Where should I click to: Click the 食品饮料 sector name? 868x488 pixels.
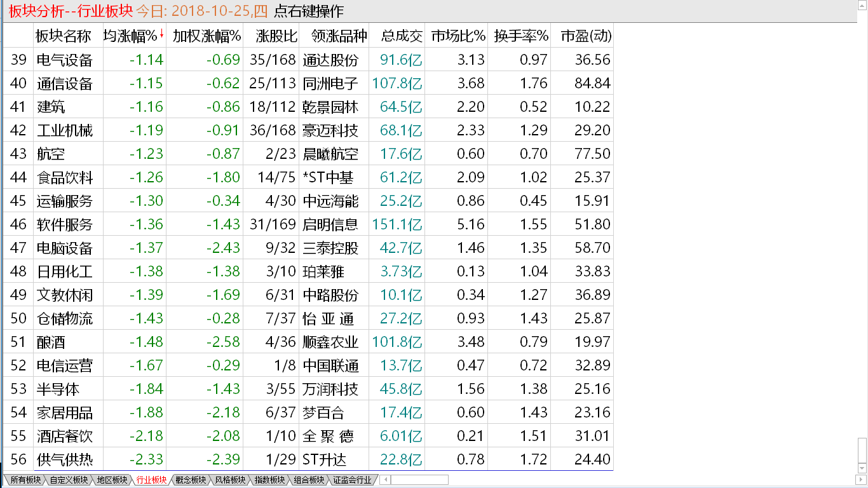click(65, 177)
